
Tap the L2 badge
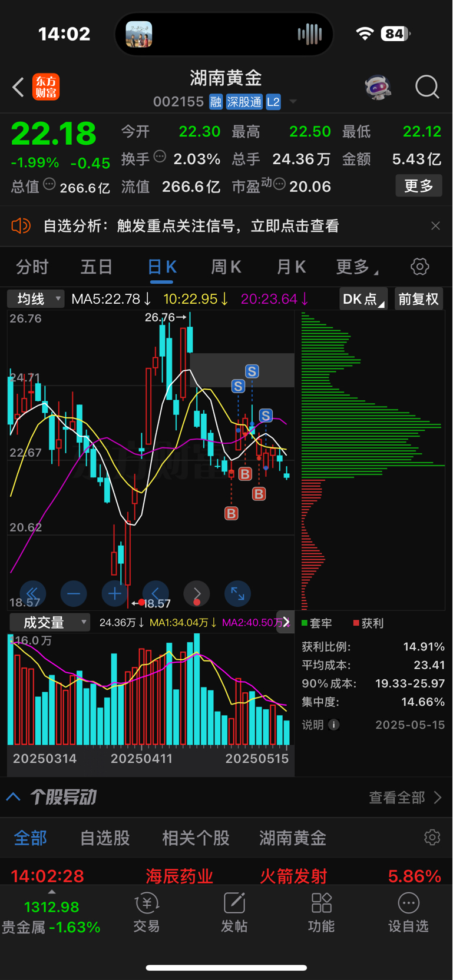tap(273, 102)
